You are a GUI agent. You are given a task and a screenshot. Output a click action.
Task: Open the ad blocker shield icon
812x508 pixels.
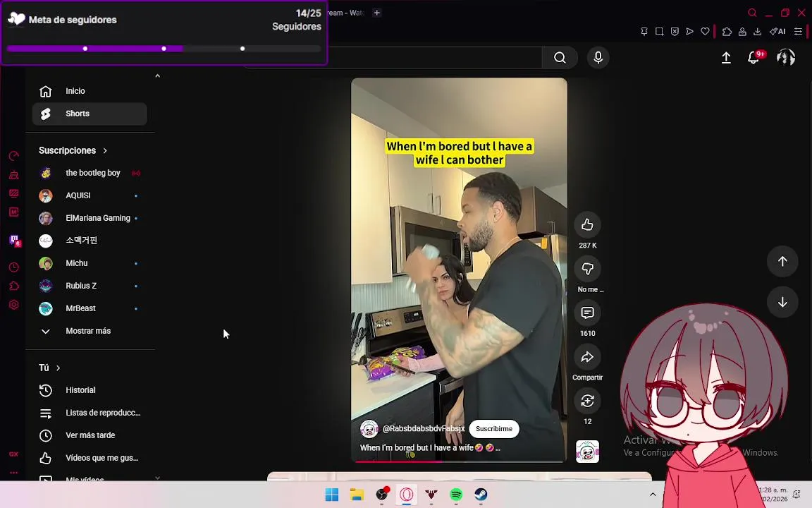675,32
